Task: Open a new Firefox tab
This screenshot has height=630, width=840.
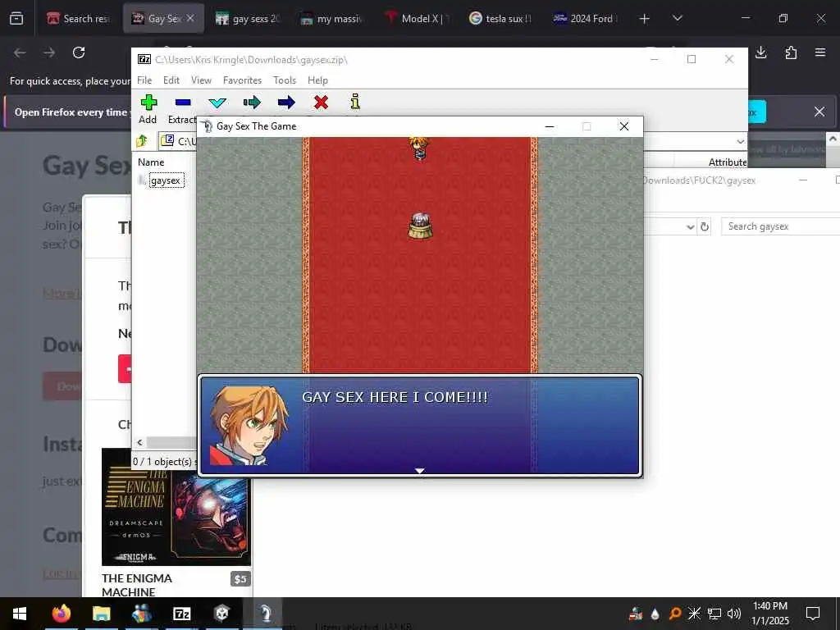Action: (645, 19)
